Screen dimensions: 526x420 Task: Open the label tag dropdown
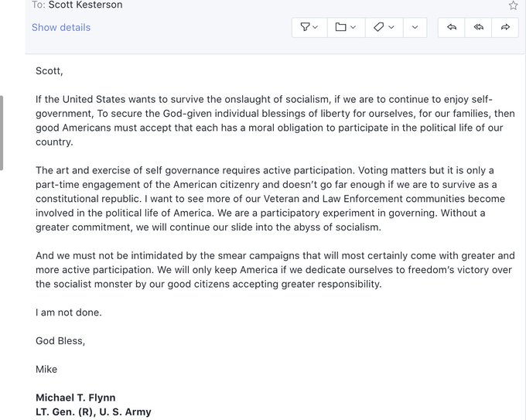[383, 27]
